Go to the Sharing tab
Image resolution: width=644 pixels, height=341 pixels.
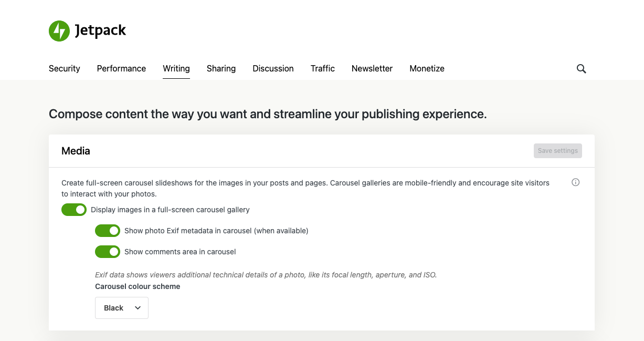tap(221, 68)
